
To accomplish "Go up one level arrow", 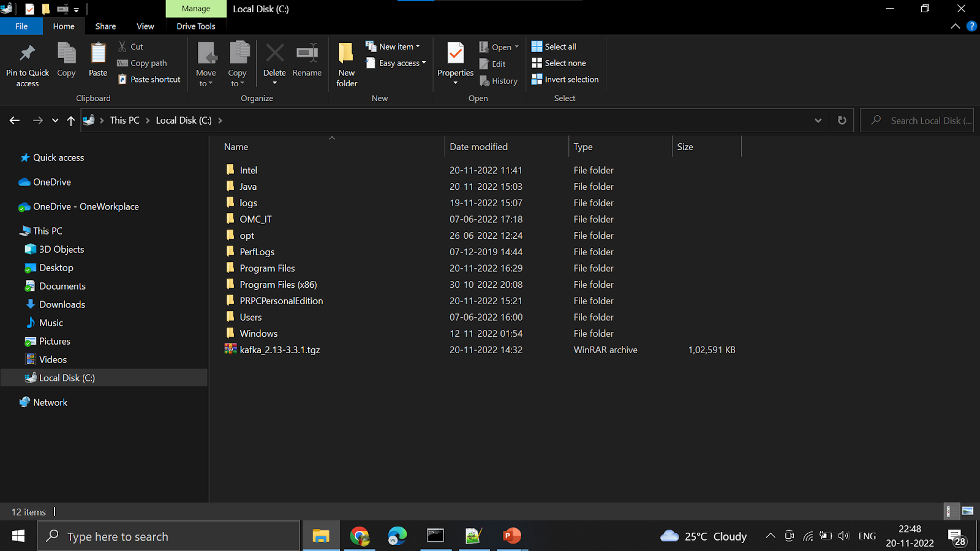I will (x=71, y=121).
